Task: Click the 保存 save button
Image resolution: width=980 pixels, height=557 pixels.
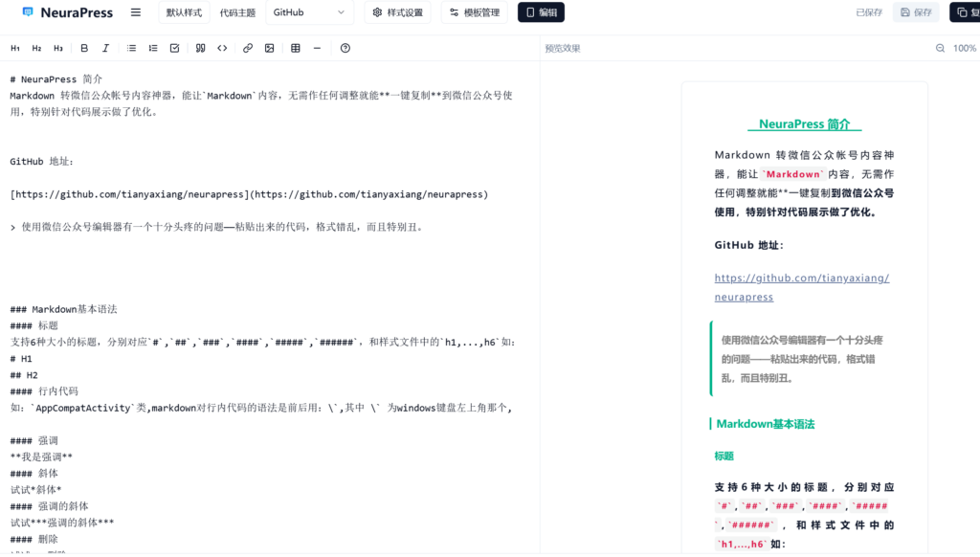Action: click(916, 12)
